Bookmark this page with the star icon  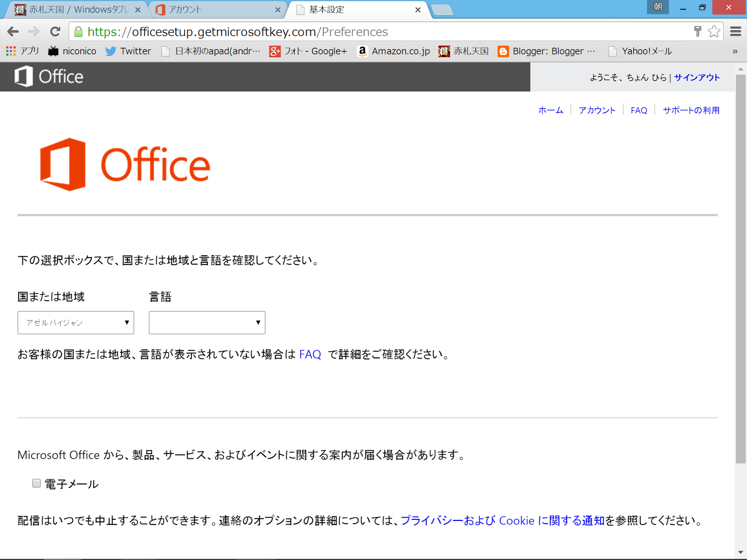[714, 31]
